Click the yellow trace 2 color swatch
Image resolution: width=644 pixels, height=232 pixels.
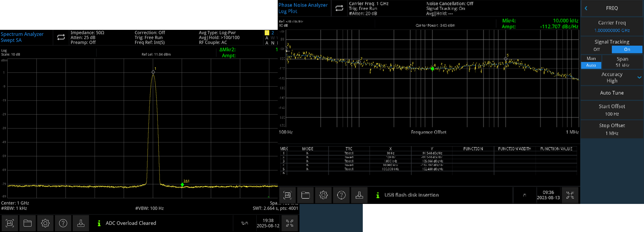(x=267, y=33)
